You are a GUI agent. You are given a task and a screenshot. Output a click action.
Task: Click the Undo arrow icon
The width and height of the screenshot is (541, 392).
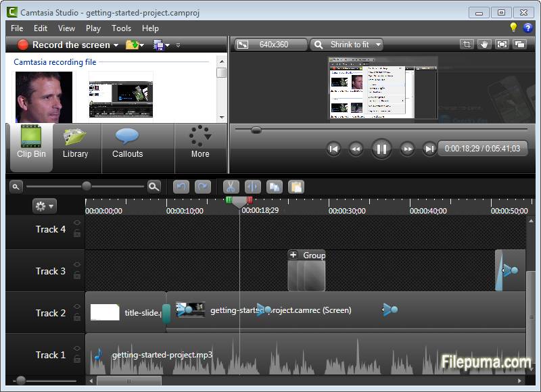(x=181, y=187)
